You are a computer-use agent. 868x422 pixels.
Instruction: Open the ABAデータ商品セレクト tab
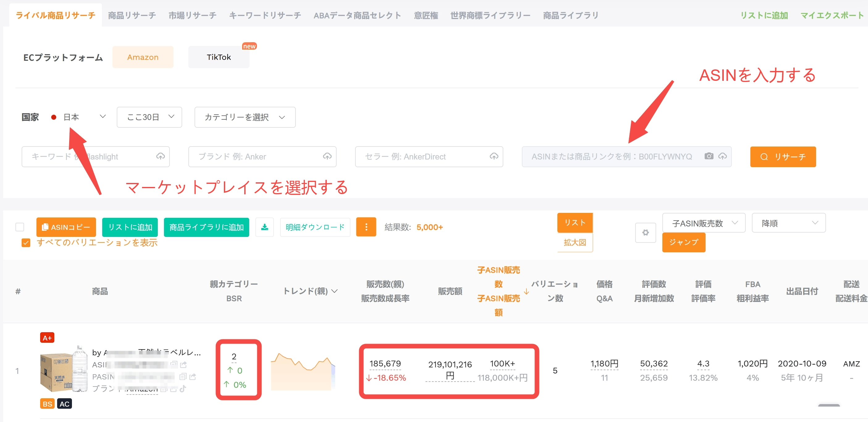tap(357, 15)
